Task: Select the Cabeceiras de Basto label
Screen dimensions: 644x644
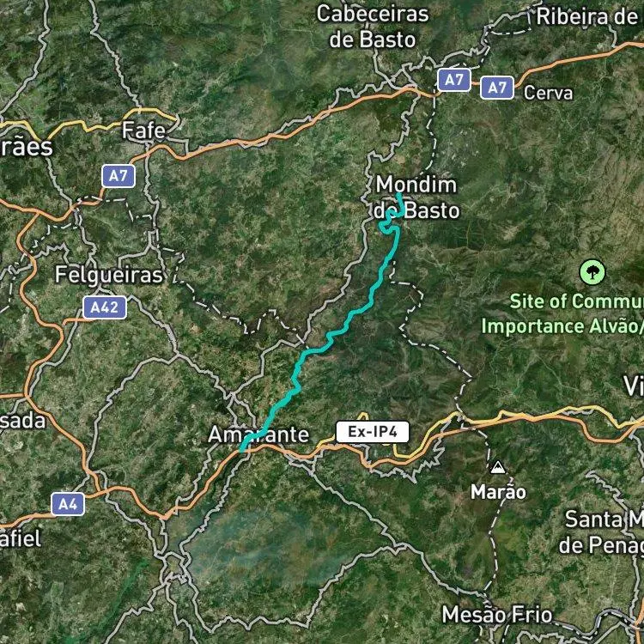Action: pos(373,27)
